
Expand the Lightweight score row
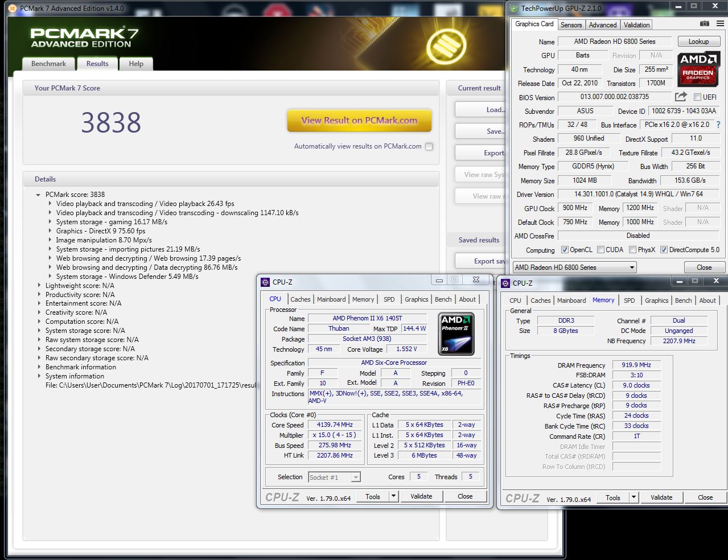(39, 286)
